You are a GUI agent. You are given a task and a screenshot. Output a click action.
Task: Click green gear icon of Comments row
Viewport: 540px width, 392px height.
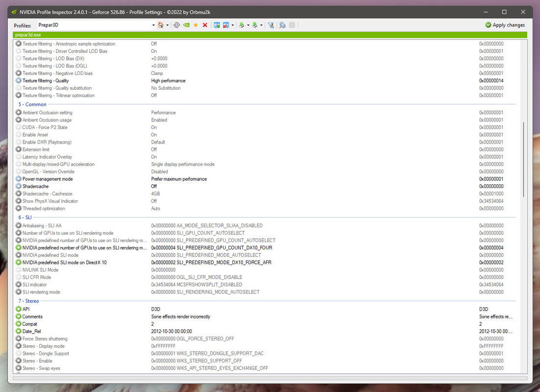click(x=19, y=317)
